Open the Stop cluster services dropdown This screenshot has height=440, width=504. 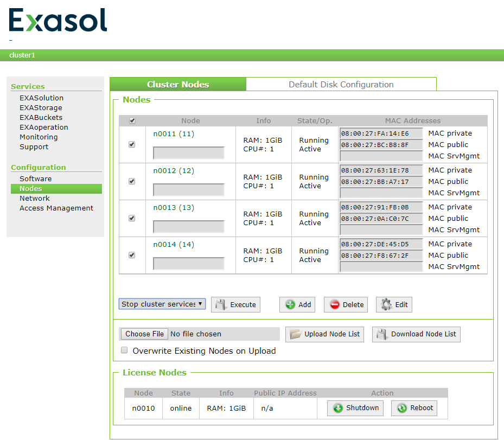point(162,304)
